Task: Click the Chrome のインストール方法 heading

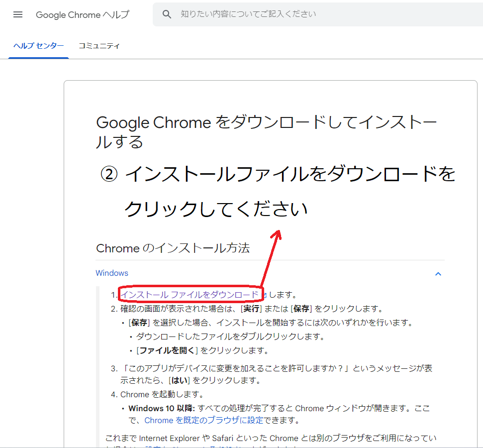Action: click(x=173, y=248)
